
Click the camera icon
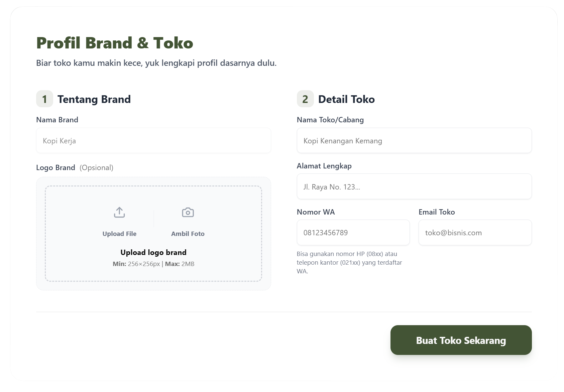pos(188,212)
